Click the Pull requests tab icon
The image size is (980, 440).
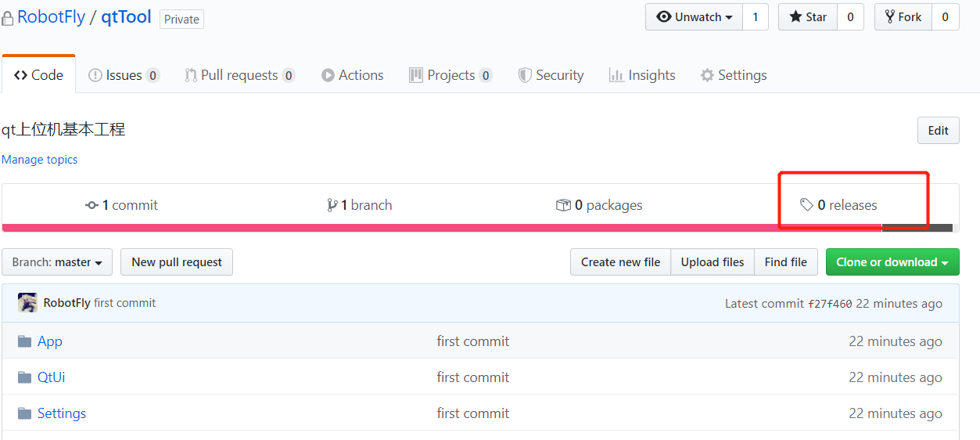pos(191,75)
